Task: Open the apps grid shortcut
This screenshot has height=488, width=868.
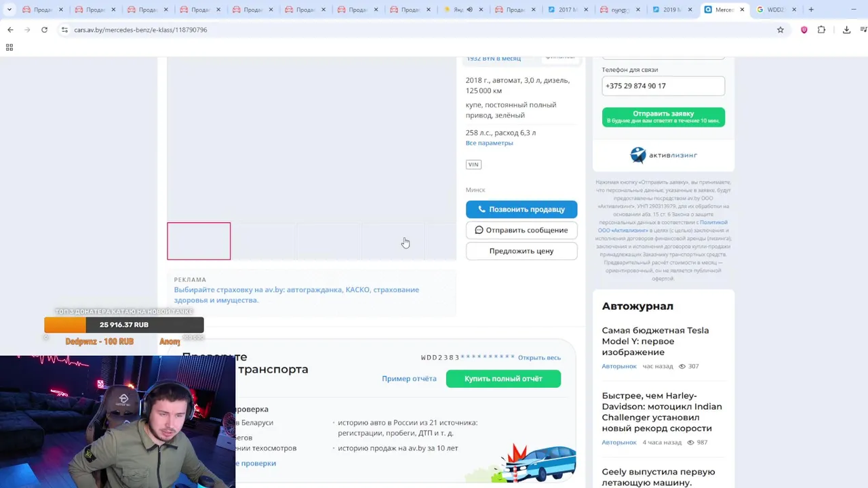Action: point(9,47)
